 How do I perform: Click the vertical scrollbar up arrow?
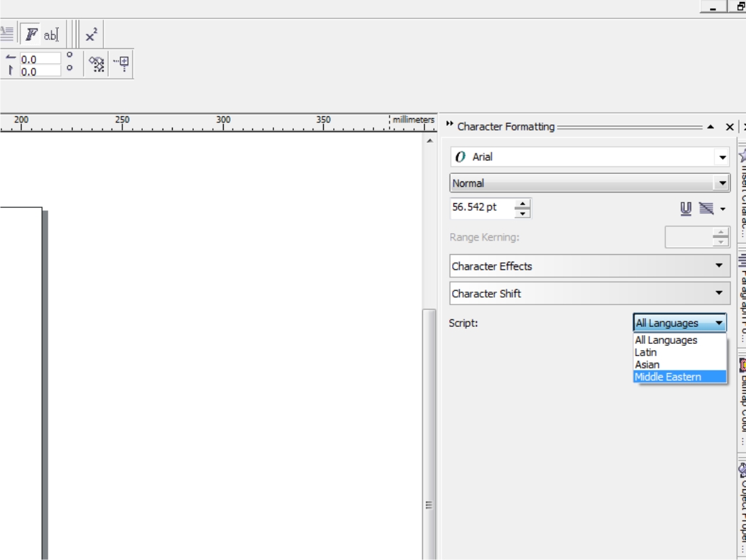click(x=430, y=141)
